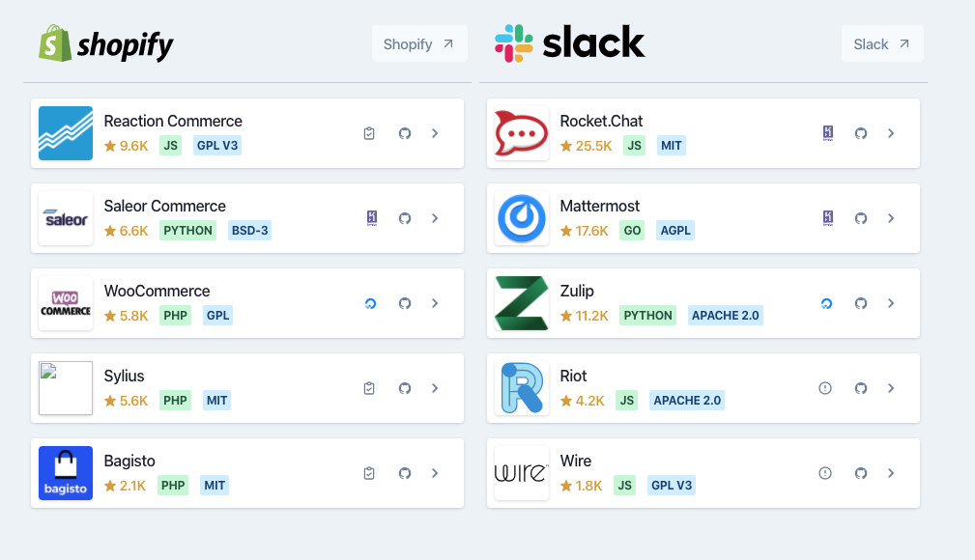The width and height of the screenshot is (975, 560).
Task: Click the Mattermost project title
Action: (599, 206)
